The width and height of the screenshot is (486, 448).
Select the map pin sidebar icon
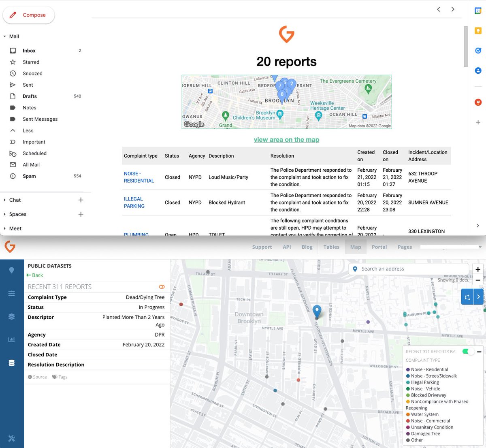(12, 271)
